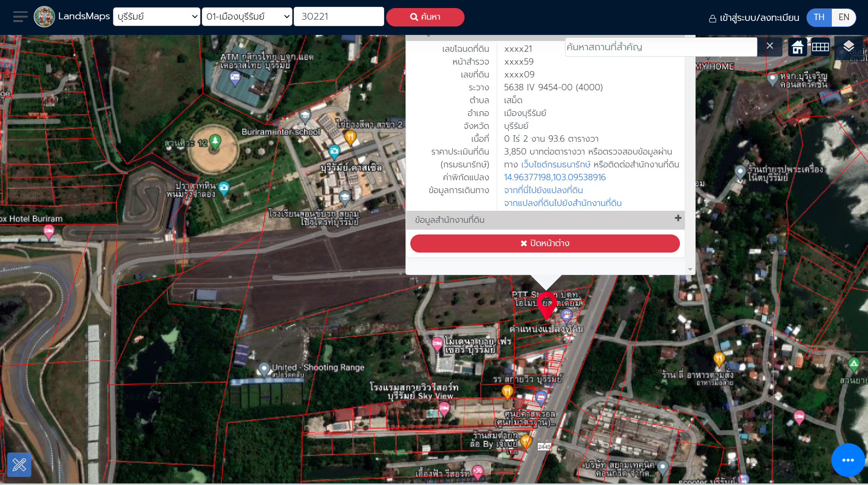Open the hamburger menu icon

pyautogui.click(x=20, y=17)
